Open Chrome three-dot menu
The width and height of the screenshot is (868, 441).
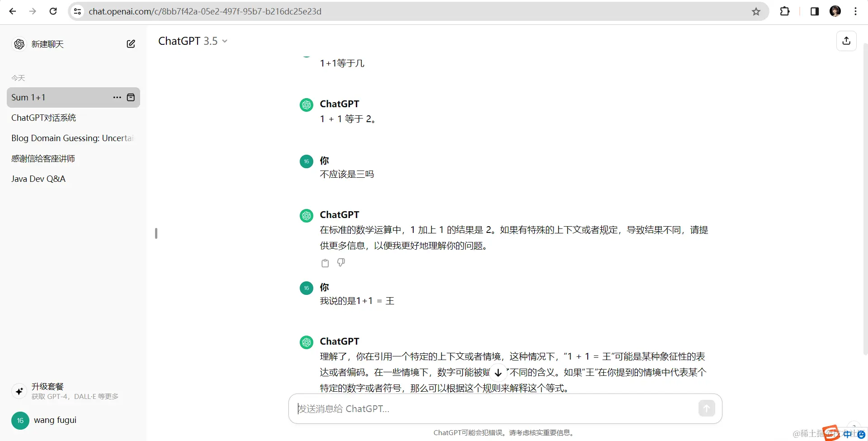(x=855, y=11)
